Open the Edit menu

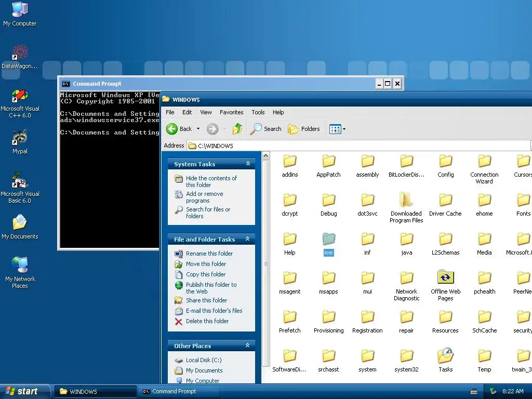[x=187, y=112]
